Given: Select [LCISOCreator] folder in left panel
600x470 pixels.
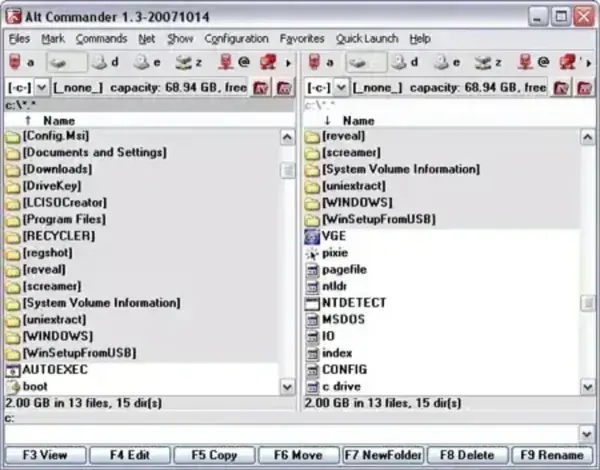Looking at the screenshot, I should pos(142,203).
